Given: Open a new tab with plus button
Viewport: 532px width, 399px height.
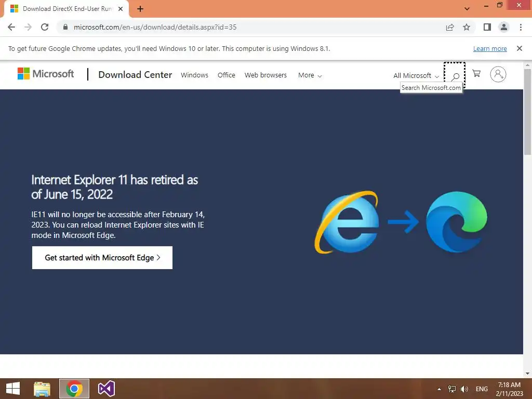Looking at the screenshot, I should pyautogui.click(x=140, y=9).
